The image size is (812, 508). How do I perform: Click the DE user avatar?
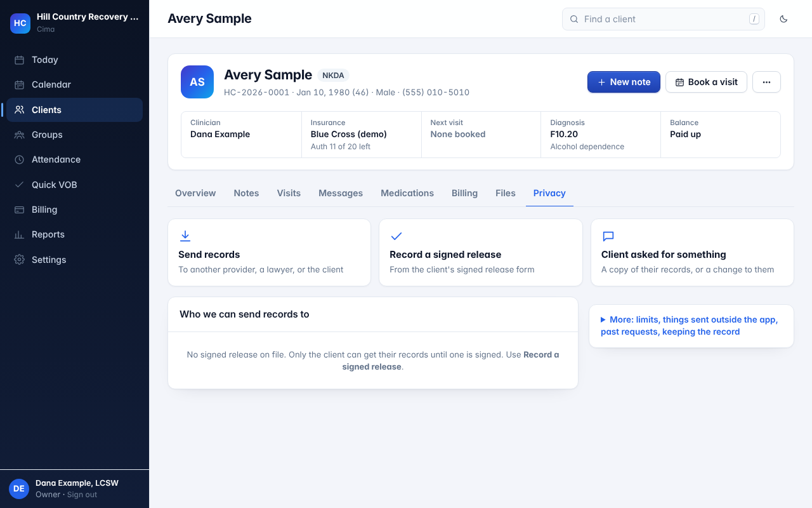pyautogui.click(x=19, y=488)
